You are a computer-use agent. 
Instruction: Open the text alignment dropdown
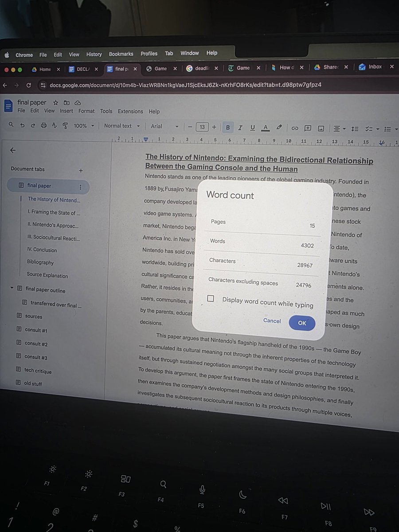tap(340, 129)
